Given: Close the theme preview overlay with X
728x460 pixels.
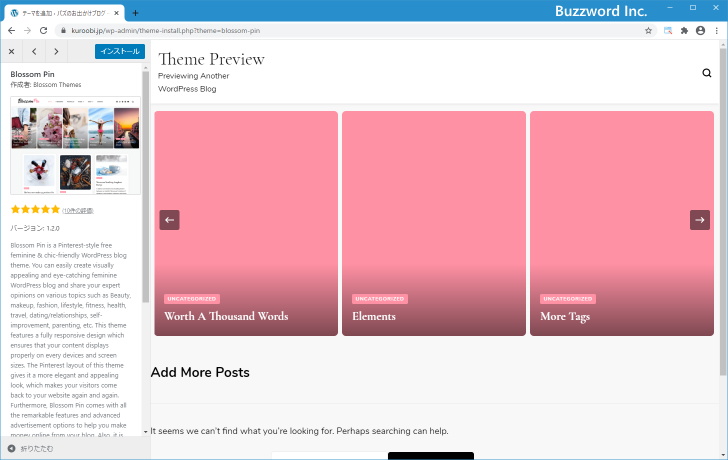Looking at the screenshot, I should [x=12, y=52].
